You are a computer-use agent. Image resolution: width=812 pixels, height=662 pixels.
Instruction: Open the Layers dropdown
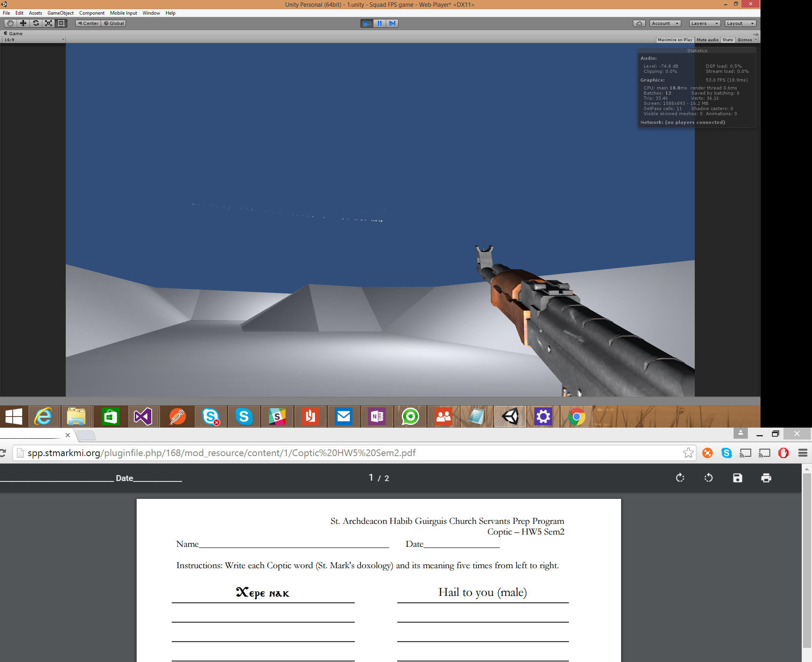pos(705,23)
